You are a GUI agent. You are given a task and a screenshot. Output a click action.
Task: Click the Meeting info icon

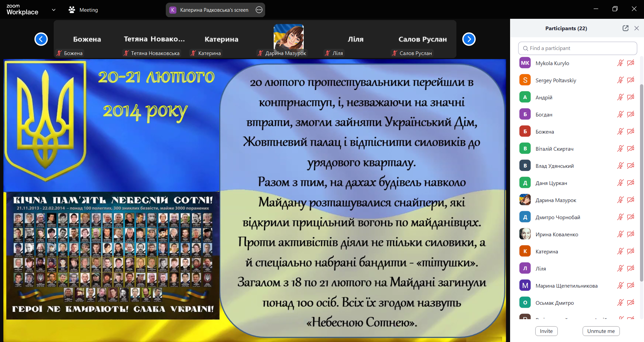click(72, 10)
